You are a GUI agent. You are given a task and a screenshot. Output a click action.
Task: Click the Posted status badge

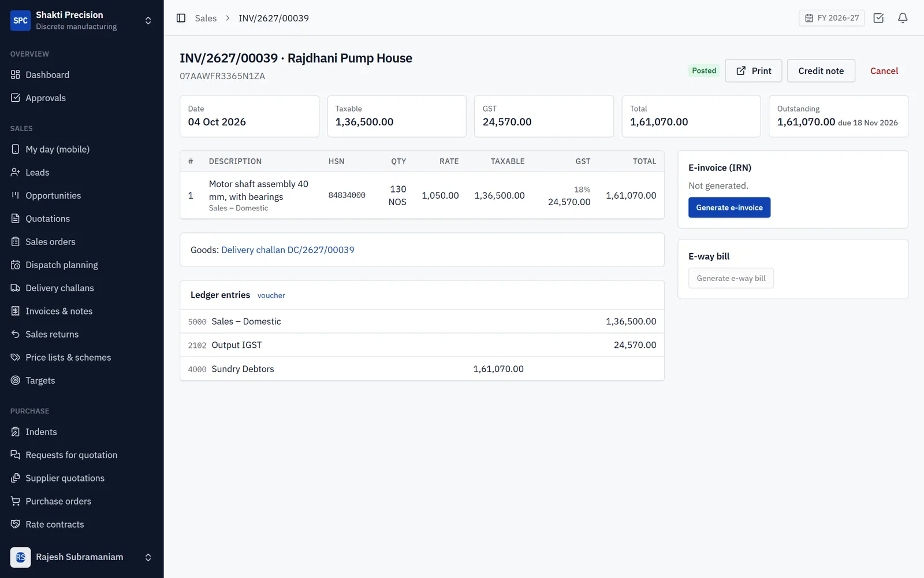click(x=704, y=71)
